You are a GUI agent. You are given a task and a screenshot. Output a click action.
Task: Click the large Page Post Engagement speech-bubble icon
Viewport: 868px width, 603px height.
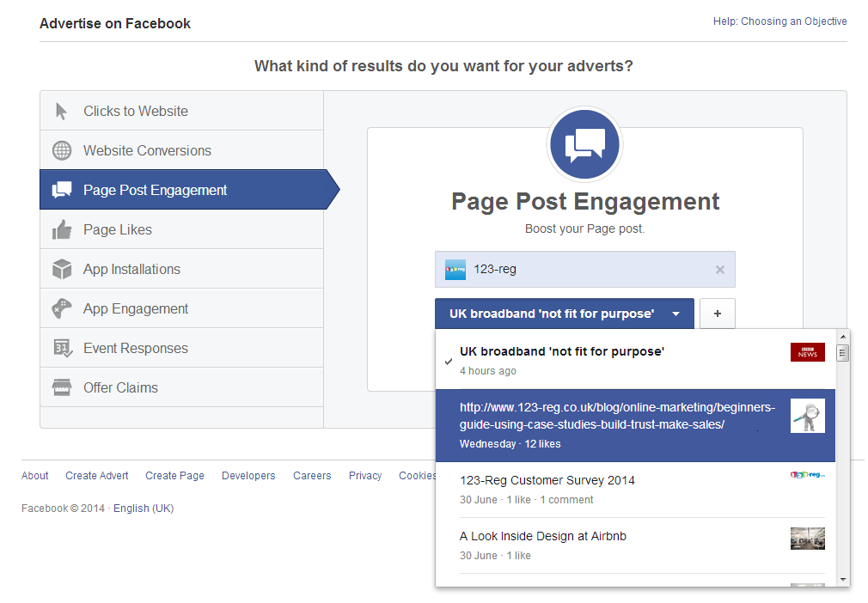pyautogui.click(x=584, y=144)
